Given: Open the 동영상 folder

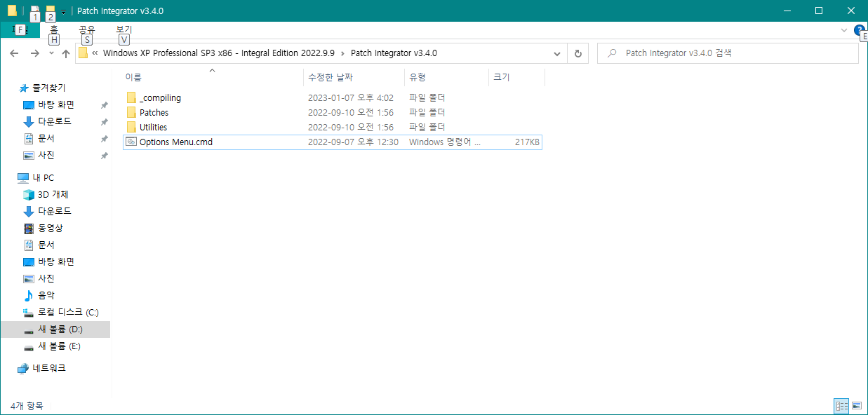Looking at the screenshot, I should (x=49, y=228).
